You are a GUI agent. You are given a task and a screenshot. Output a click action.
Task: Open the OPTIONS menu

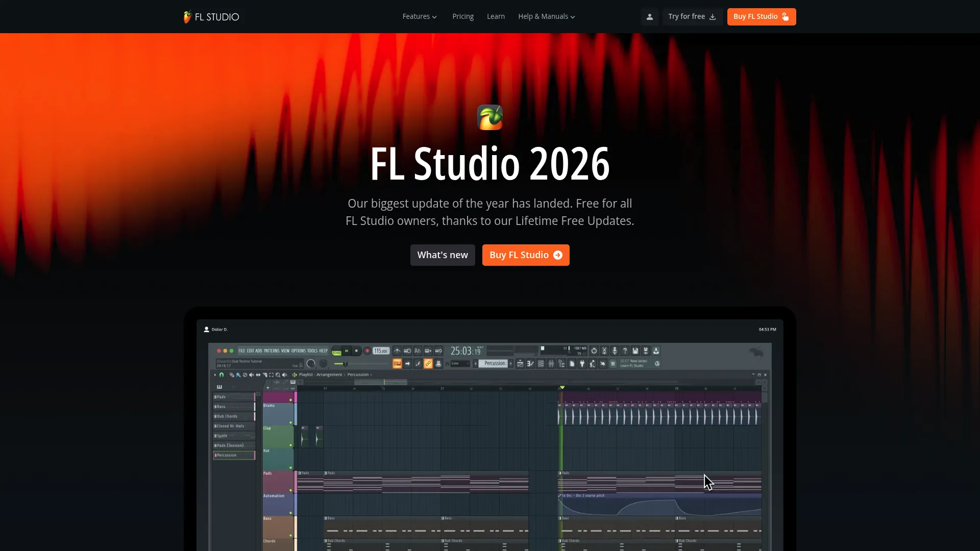(x=299, y=350)
